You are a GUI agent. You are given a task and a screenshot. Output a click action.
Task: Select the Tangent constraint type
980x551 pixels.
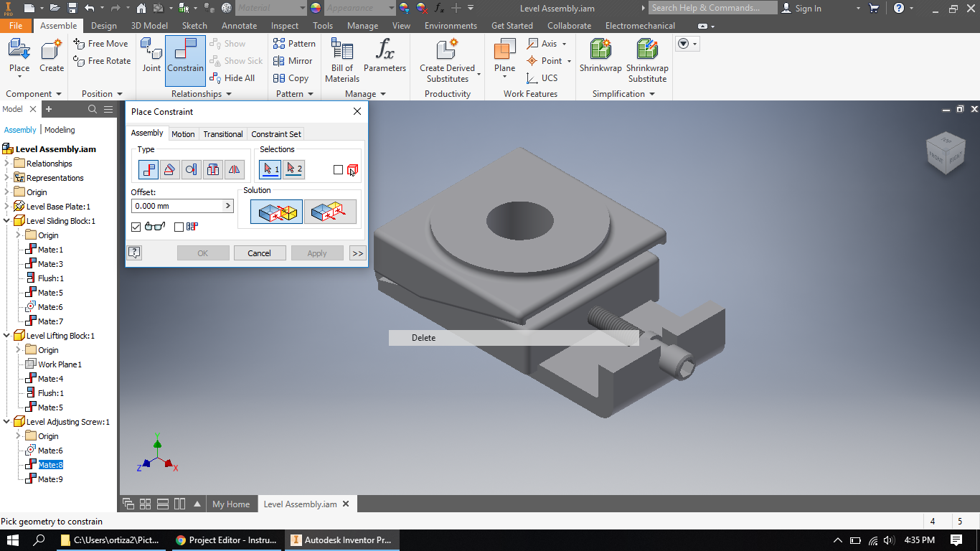point(190,169)
